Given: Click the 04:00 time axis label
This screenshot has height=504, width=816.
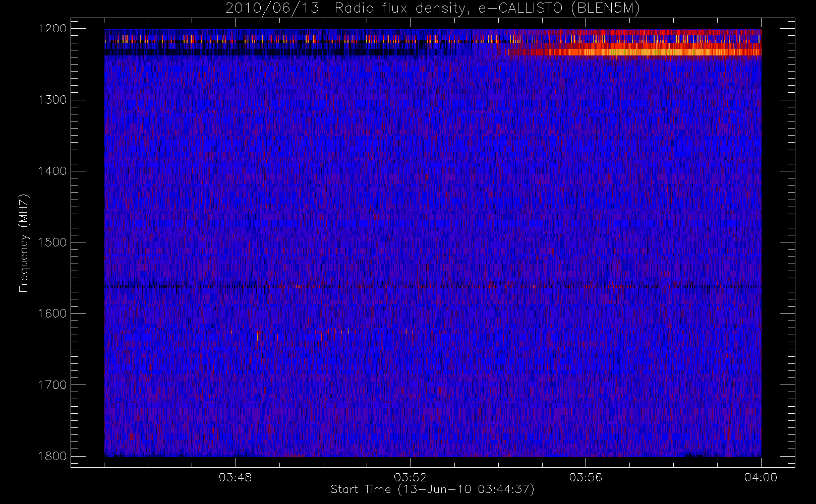Looking at the screenshot, I should tap(761, 477).
